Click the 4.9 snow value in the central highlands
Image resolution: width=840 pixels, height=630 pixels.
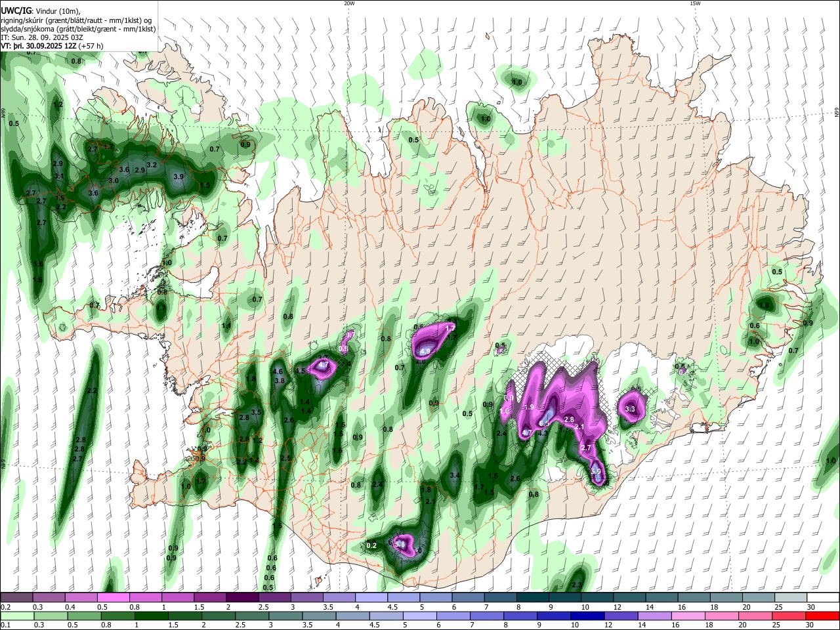pos(425,351)
